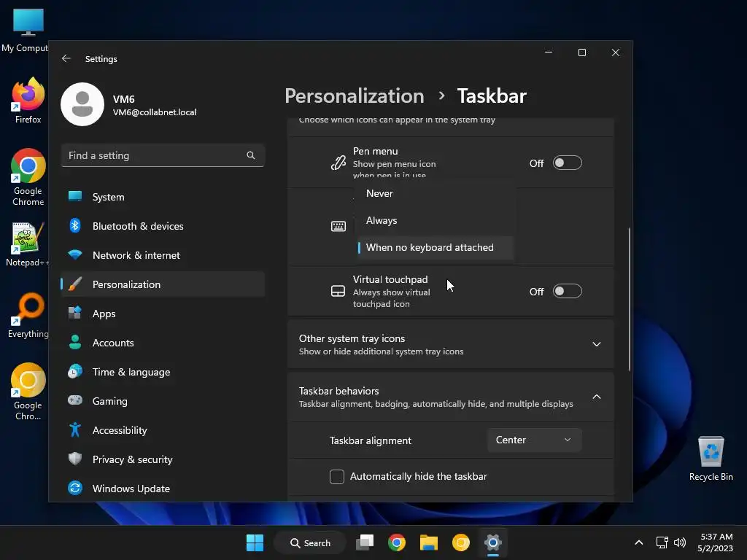Open Task View from the taskbar
Screen dimensions: 747x560
click(x=365, y=542)
